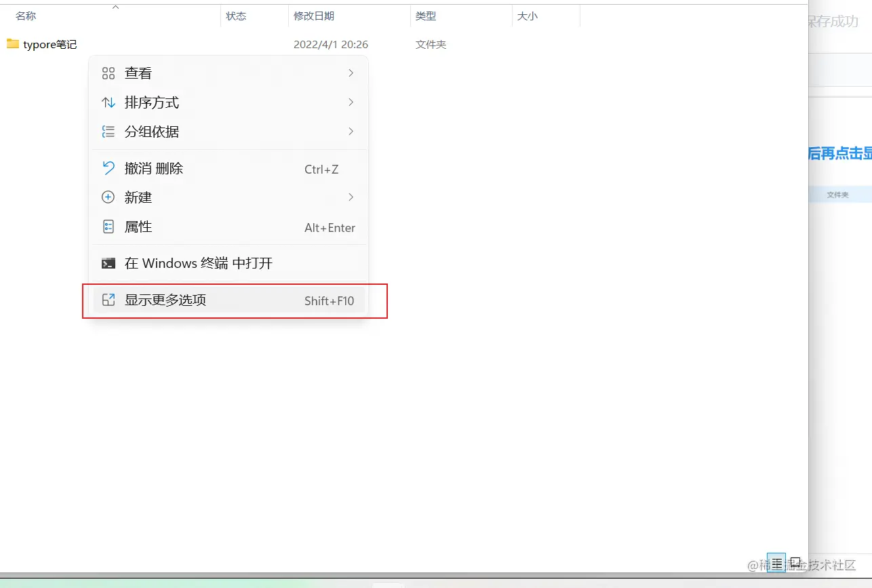Click the up-down arrows icon beside 排序方式
Viewport: 872px width, 588px height.
coord(108,102)
